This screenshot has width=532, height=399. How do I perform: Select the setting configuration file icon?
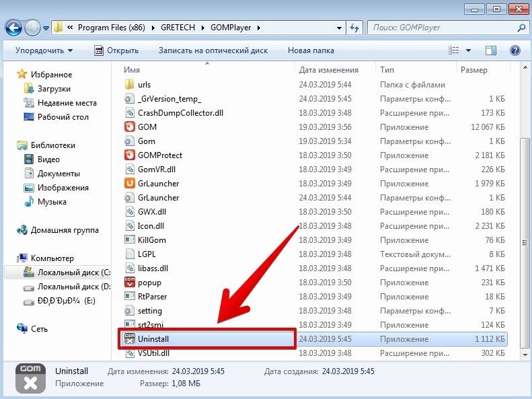(129, 311)
